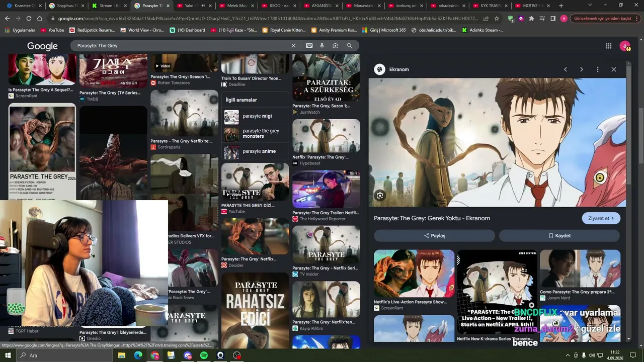Select related search parasyte anime
The height and width of the screenshot is (362, 644).
pyautogui.click(x=256, y=151)
